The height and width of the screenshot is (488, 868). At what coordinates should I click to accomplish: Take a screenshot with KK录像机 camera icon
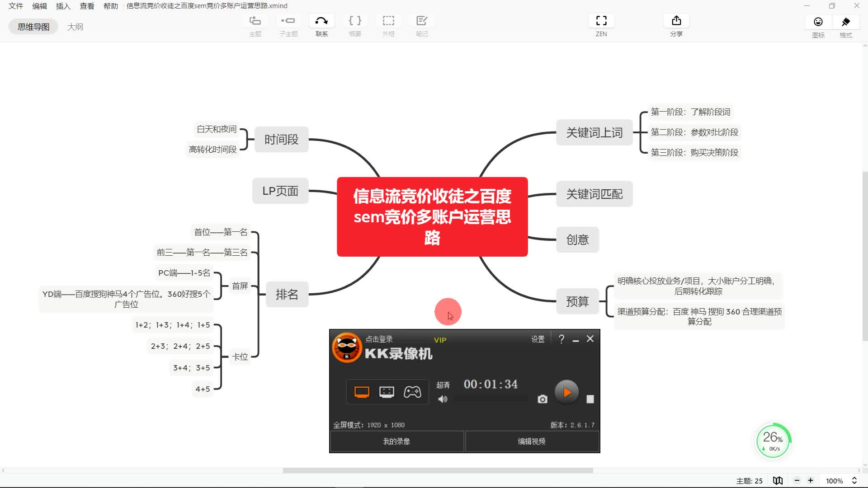coord(542,399)
